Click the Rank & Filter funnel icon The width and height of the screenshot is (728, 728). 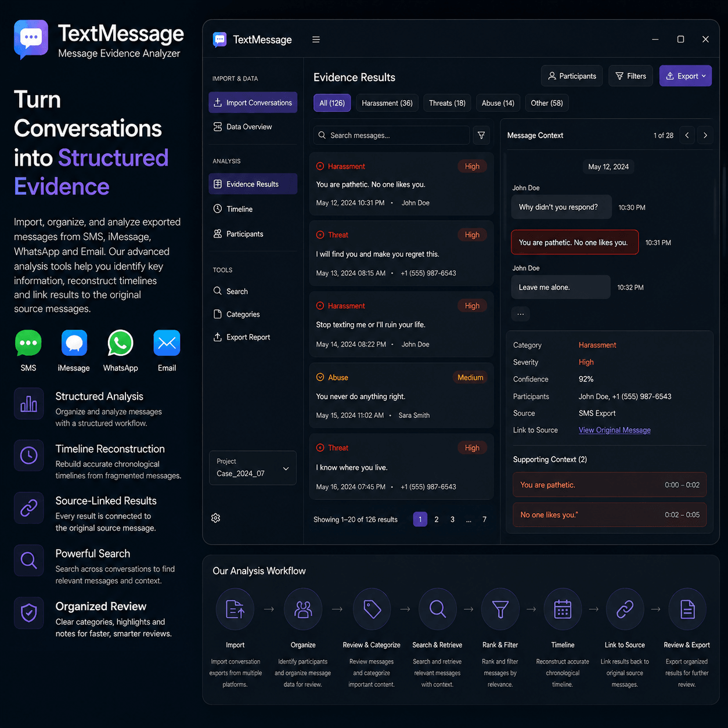coord(500,609)
